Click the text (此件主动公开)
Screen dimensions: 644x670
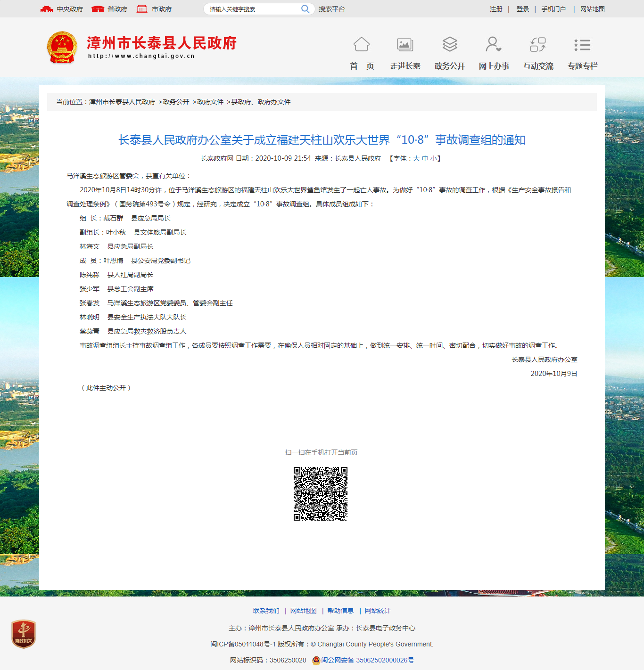(106, 388)
